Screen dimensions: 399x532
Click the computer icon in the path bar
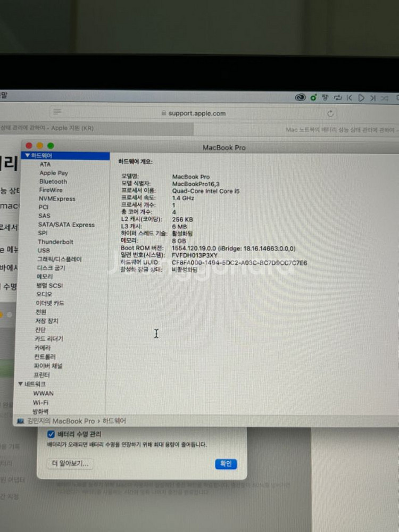tap(20, 421)
